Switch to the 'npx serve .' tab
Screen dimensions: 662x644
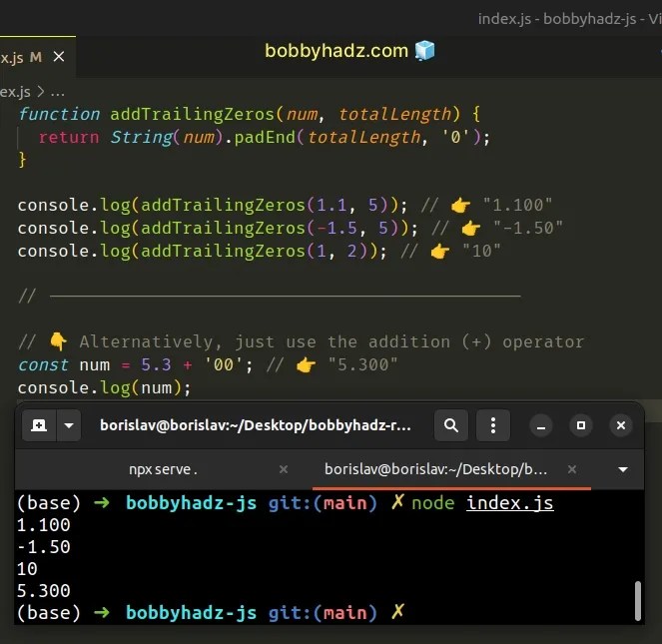coord(164,469)
